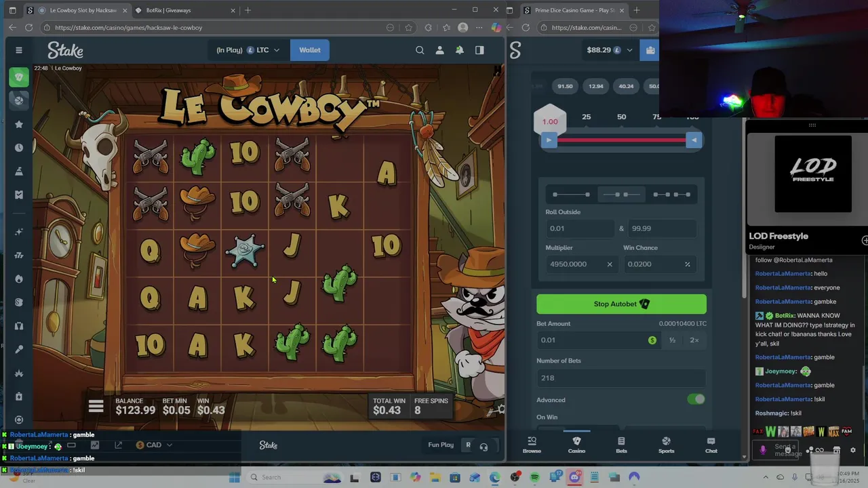Open the Bets tab in dice bottom nav
Screen dimensions: 868x488
(621, 445)
